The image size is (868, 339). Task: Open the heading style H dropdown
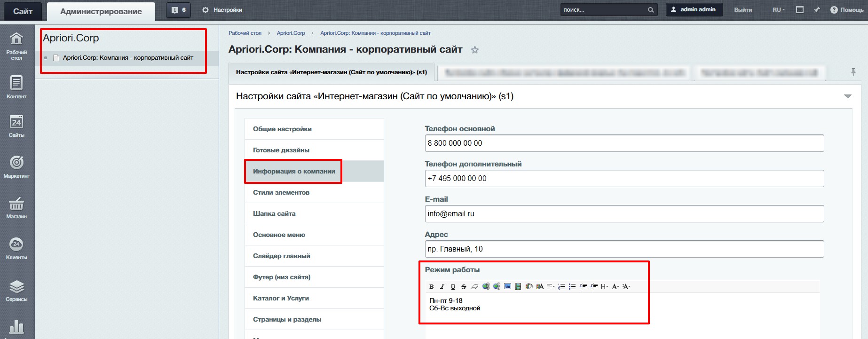604,287
